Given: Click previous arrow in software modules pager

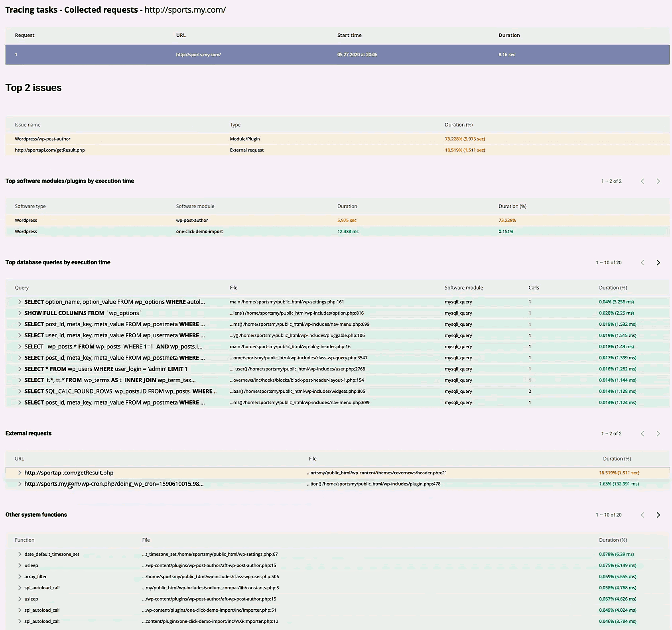Looking at the screenshot, I should (642, 181).
